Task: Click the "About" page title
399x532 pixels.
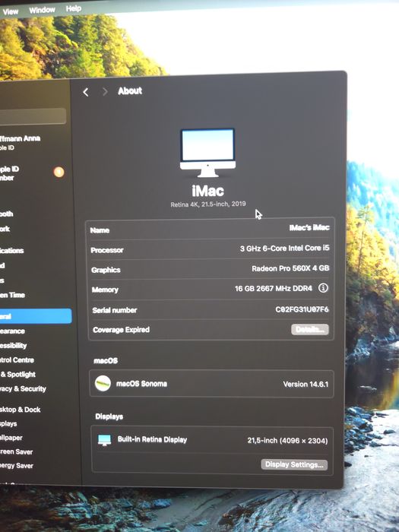Action: [x=130, y=91]
